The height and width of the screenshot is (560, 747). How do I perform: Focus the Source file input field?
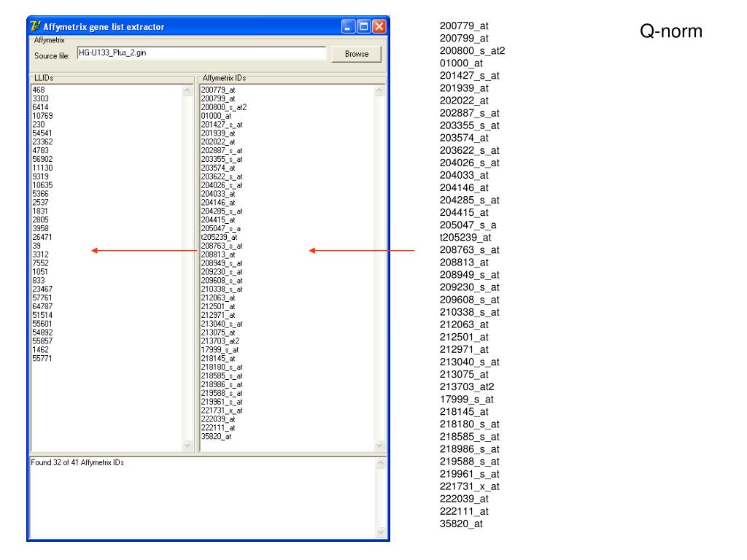click(201, 52)
